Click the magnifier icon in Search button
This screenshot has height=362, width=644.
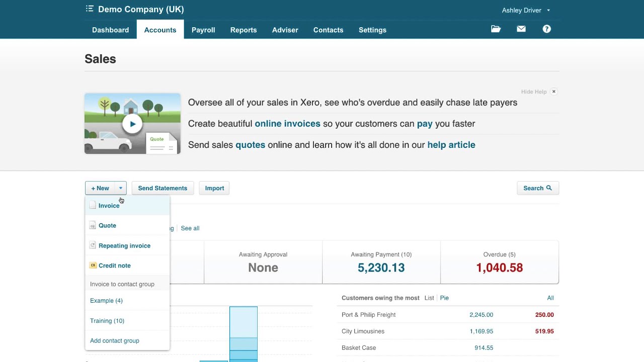pyautogui.click(x=549, y=188)
